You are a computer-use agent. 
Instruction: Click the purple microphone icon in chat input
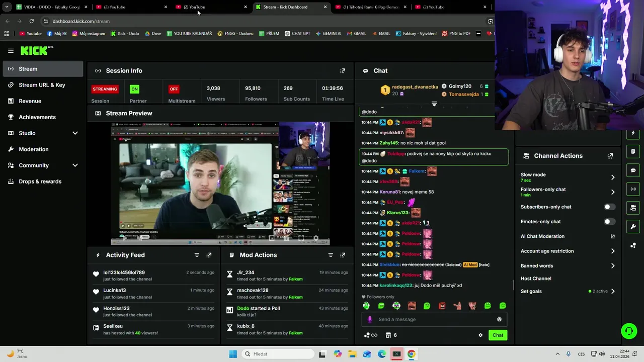click(x=370, y=319)
